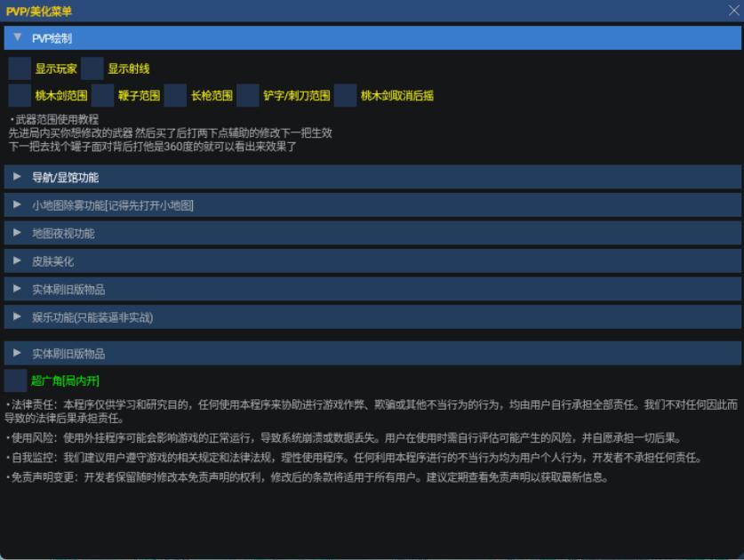744x560 pixels.
Task: Collapse the PVP绘制 section header
Action: click(52, 38)
